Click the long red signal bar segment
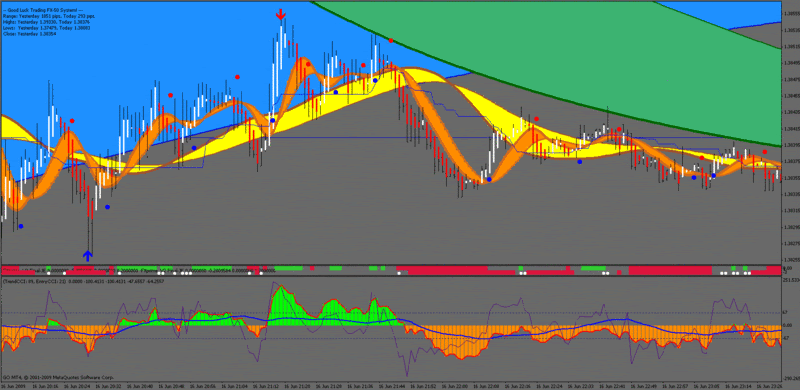 point(457,269)
